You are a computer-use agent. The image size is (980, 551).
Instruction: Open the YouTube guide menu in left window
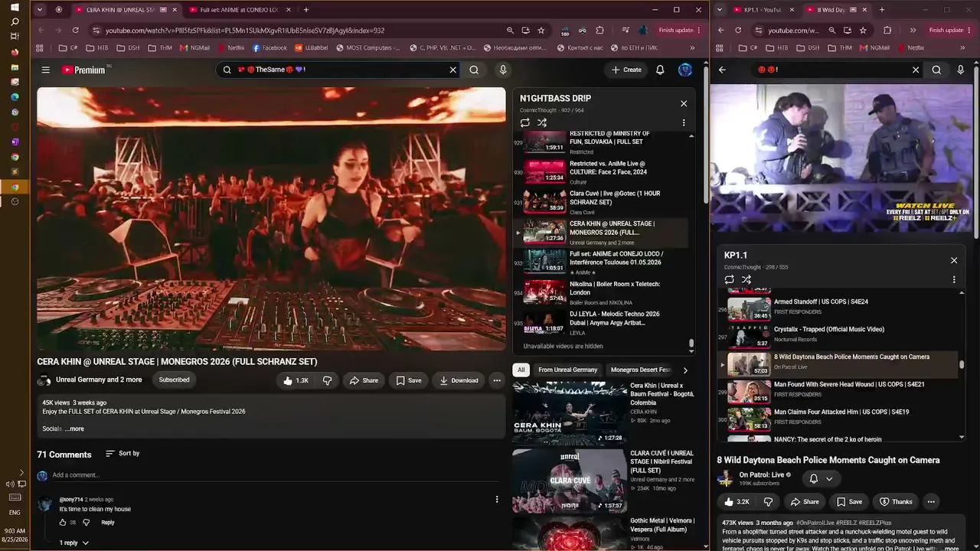pyautogui.click(x=46, y=70)
